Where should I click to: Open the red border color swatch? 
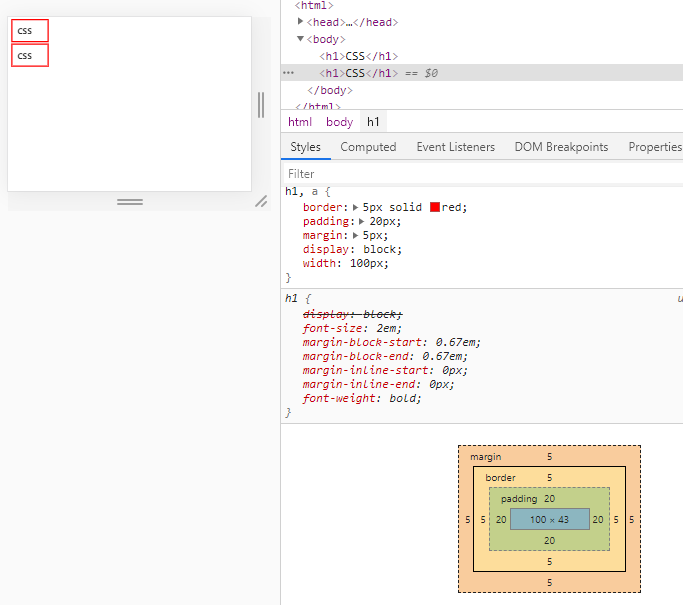434,207
